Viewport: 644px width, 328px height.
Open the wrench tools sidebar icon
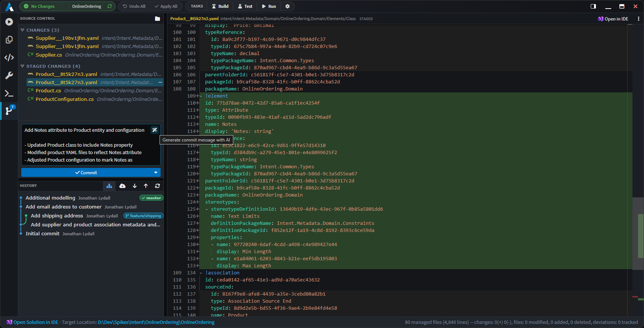[9, 75]
